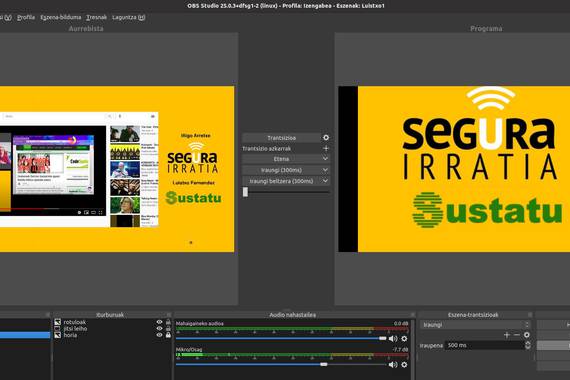Toggle lock on jitsi leiho source
The width and height of the screenshot is (570, 380).
[168, 328]
